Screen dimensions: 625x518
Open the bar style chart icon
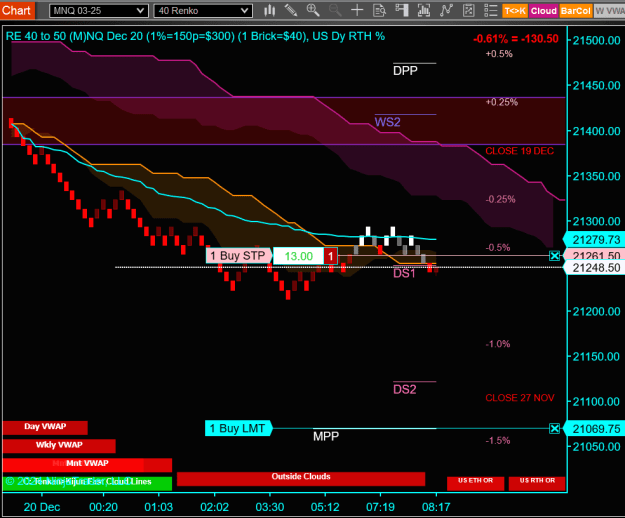tap(269, 11)
